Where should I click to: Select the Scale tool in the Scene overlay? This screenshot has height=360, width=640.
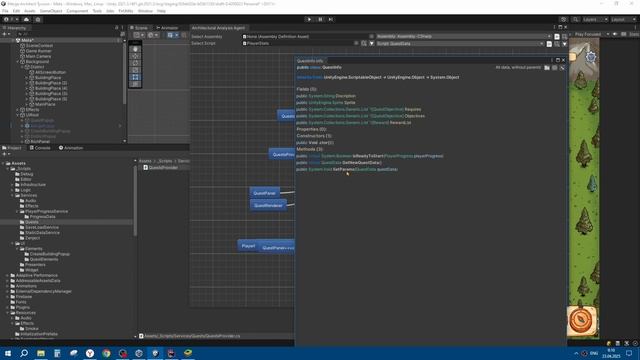136,70
